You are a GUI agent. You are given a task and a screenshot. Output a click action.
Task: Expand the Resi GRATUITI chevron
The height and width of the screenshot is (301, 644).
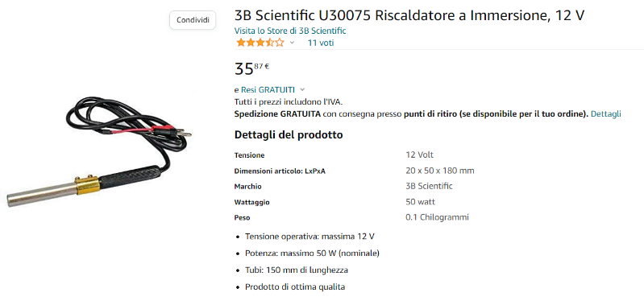click(303, 89)
